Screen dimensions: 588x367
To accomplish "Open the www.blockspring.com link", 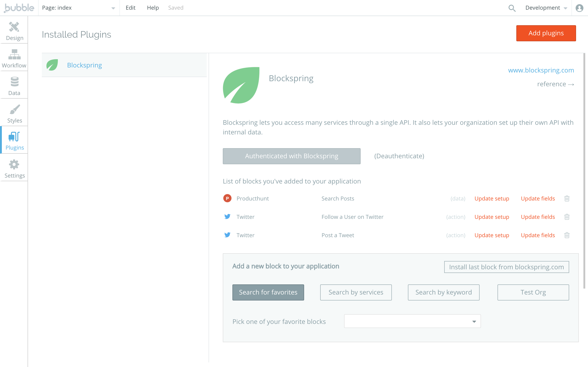I will [541, 70].
